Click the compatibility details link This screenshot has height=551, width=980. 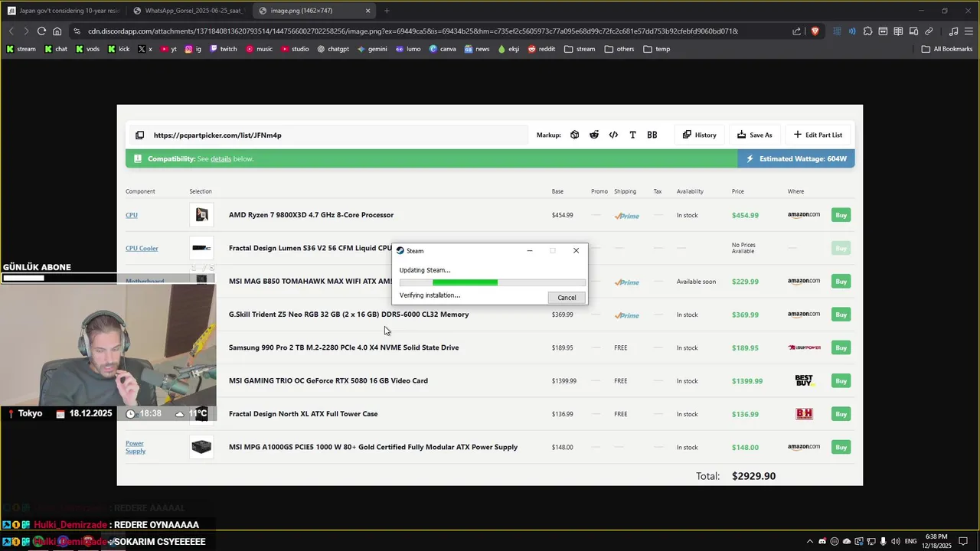coord(220,158)
